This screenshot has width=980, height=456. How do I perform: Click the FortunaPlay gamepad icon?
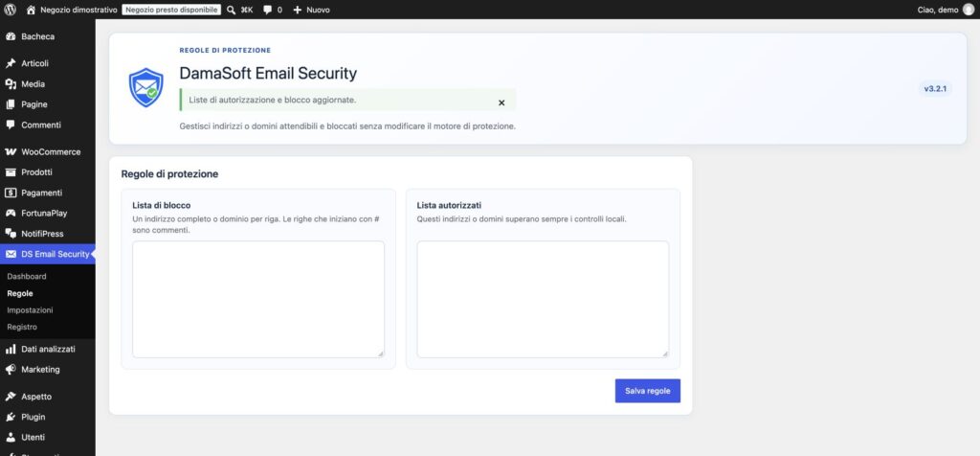pyautogui.click(x=11, y=213)
